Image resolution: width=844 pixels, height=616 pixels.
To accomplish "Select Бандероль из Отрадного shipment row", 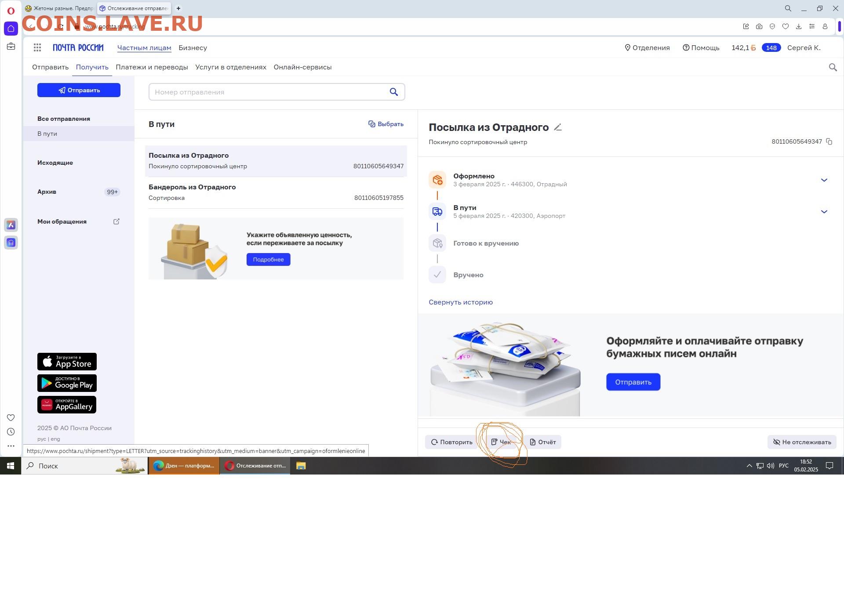I will 276,192.
